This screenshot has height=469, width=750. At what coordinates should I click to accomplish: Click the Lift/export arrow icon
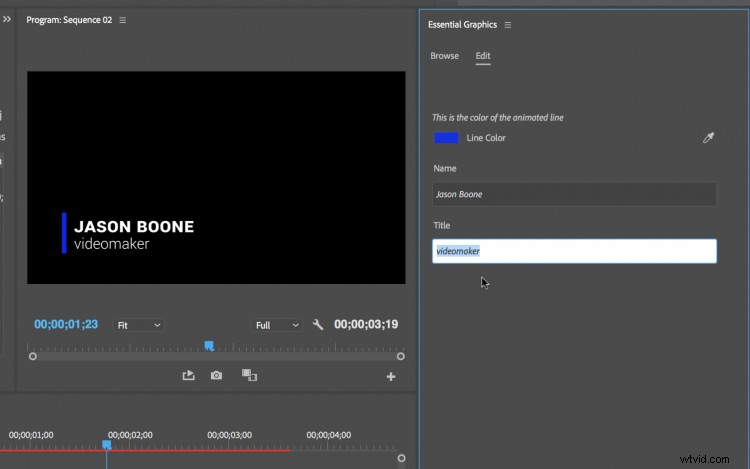pyautogui.click(x=188, y=375)
